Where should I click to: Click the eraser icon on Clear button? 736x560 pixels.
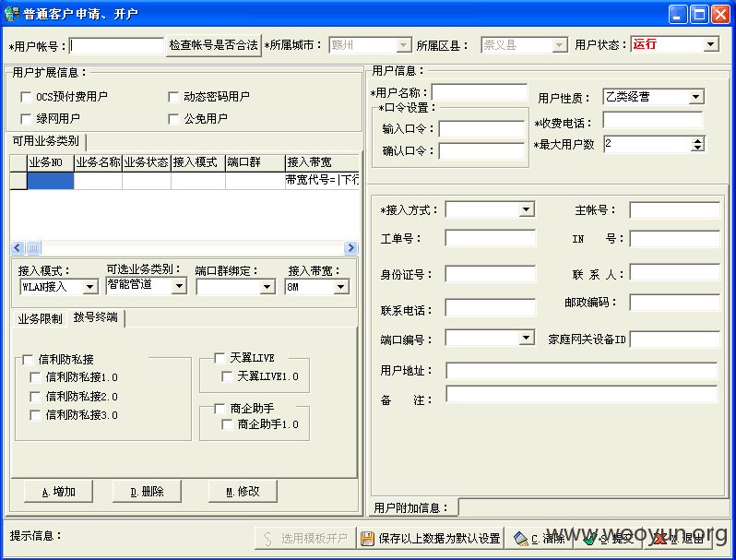(520, 539)
